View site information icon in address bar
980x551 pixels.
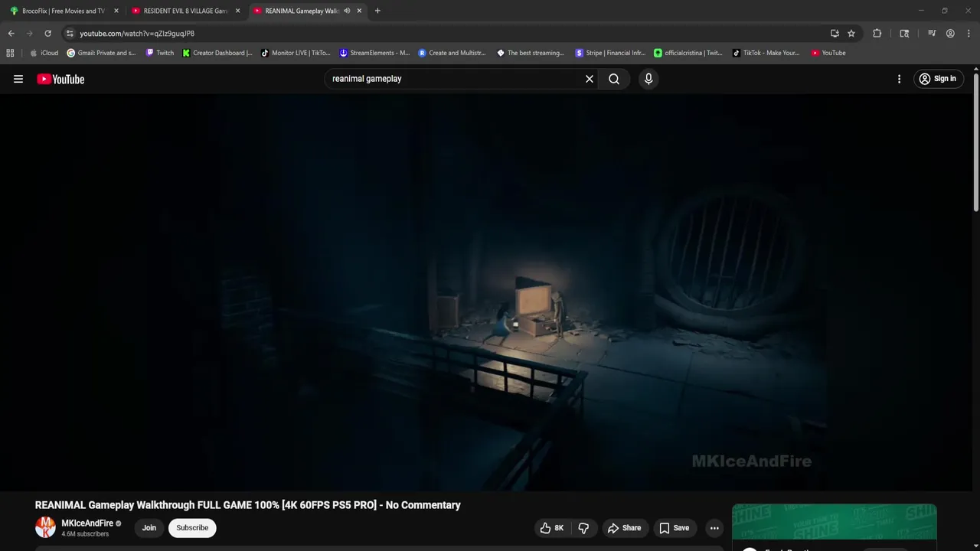click(70, 34)
